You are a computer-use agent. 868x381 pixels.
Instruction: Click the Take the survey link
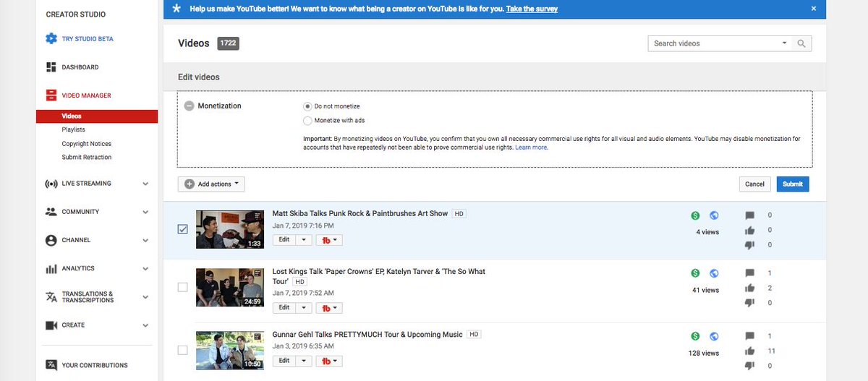[x=532, y=9]
